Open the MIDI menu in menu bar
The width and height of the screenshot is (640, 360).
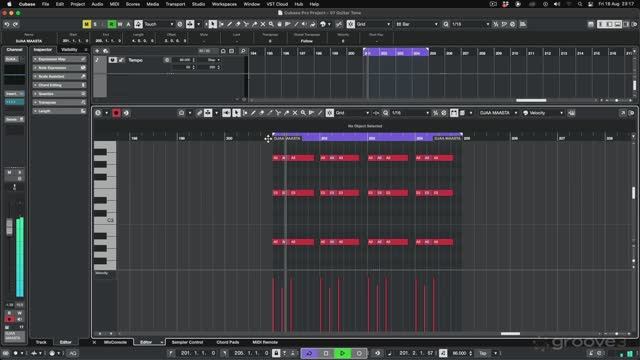tap(114, 4)
